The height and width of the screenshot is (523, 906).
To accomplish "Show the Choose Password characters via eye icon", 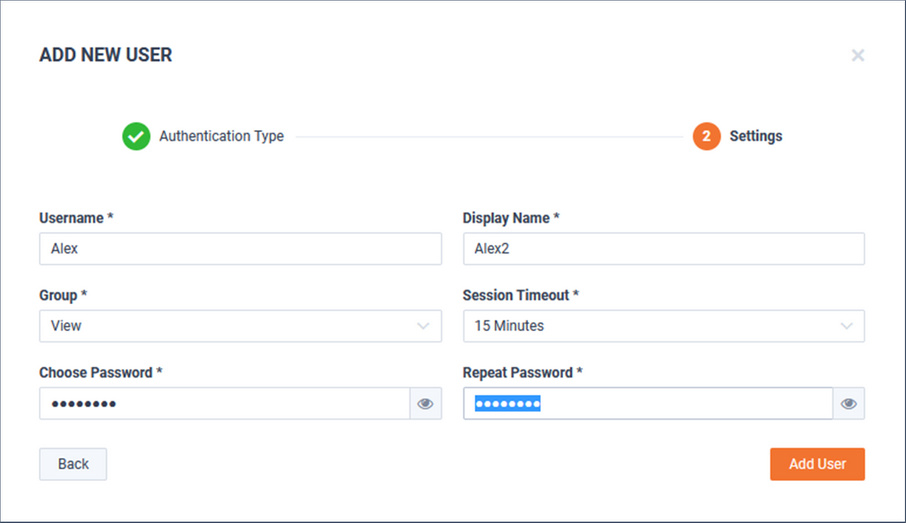I will tap(425, 403).
